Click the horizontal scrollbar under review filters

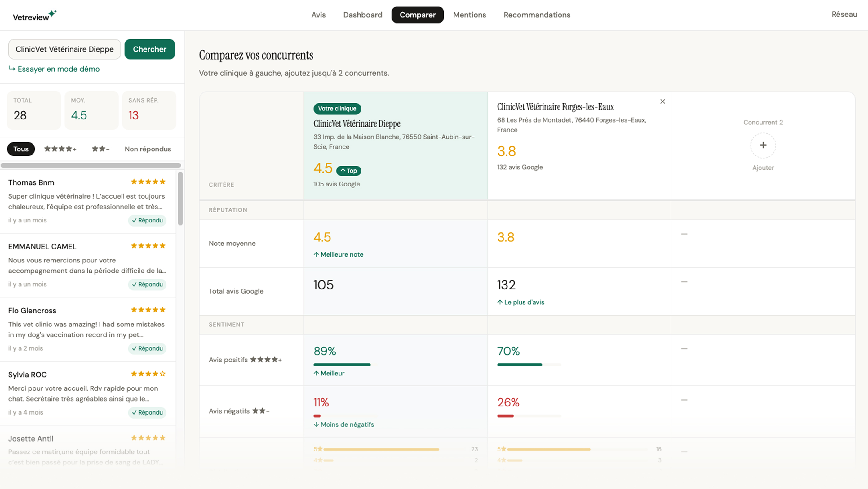point(91,166)
